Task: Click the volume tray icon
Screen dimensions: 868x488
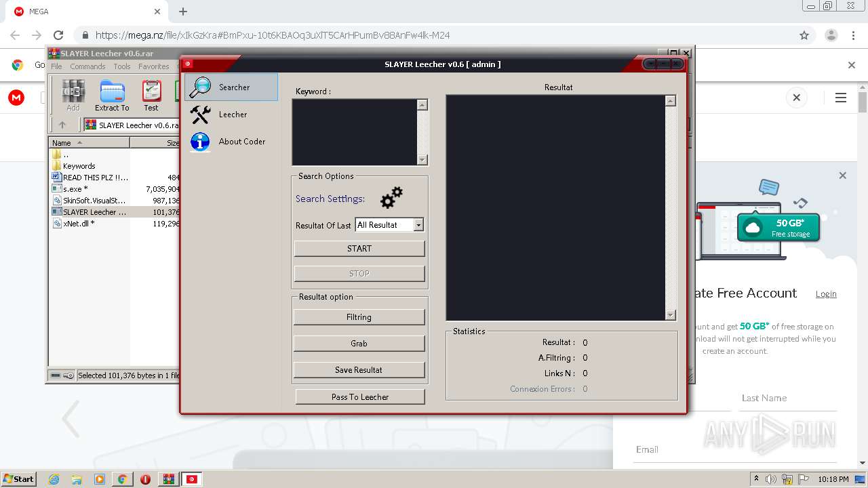Action: point(771,479)
